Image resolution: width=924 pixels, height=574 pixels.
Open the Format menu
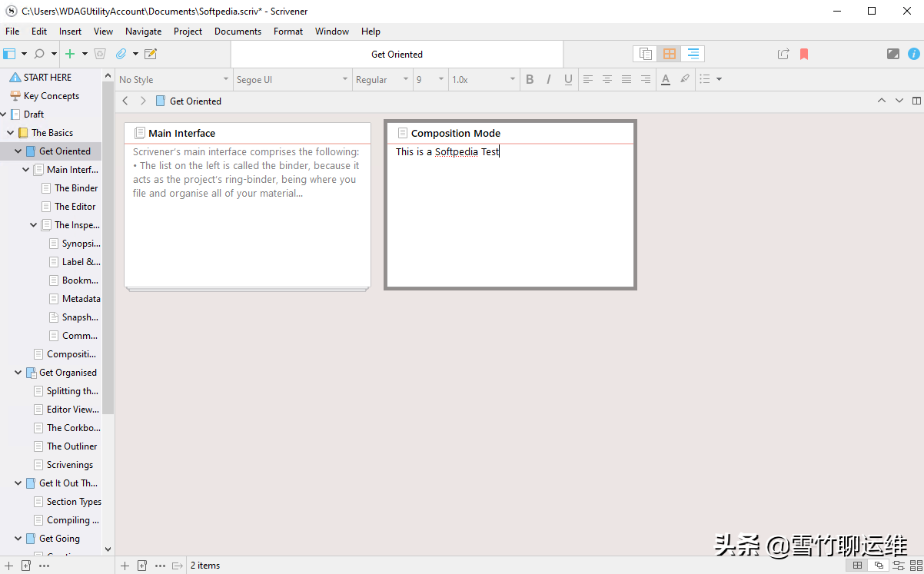point(288,32)
